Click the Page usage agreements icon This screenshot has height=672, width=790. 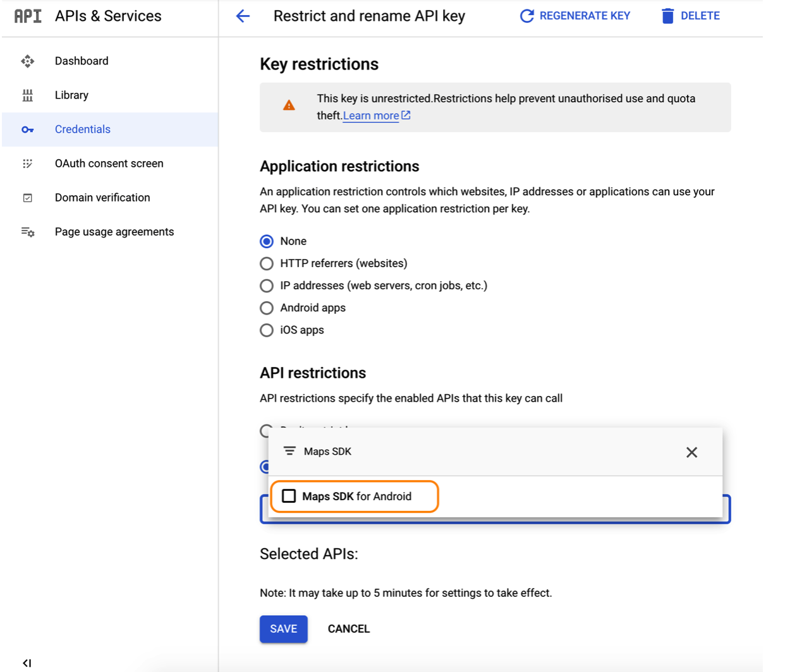[28, 231]
